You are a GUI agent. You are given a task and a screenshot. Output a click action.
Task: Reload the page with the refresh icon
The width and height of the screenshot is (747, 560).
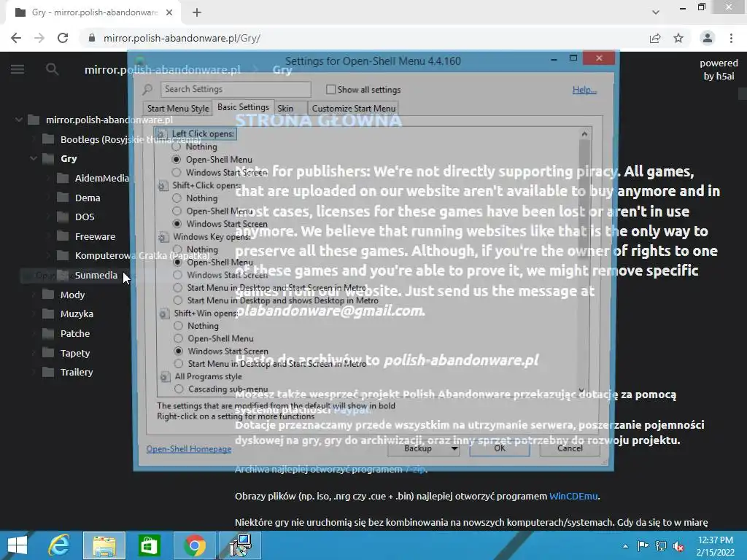[x=63, y=38]
